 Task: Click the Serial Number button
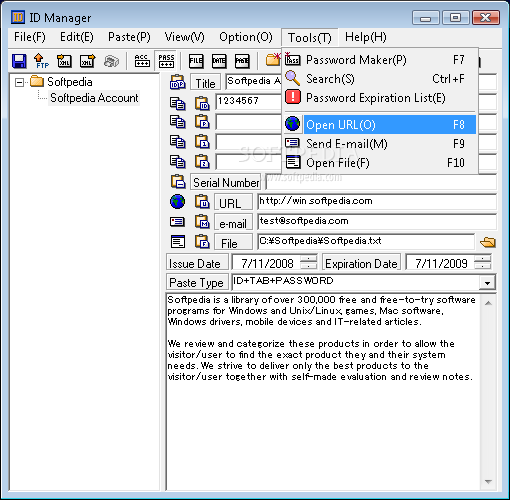tap(225, 182)
